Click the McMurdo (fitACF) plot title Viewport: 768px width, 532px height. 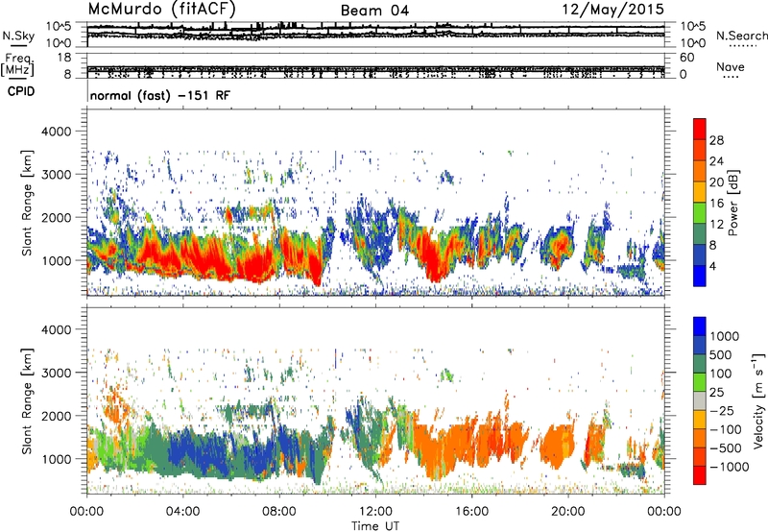[161, 10]
